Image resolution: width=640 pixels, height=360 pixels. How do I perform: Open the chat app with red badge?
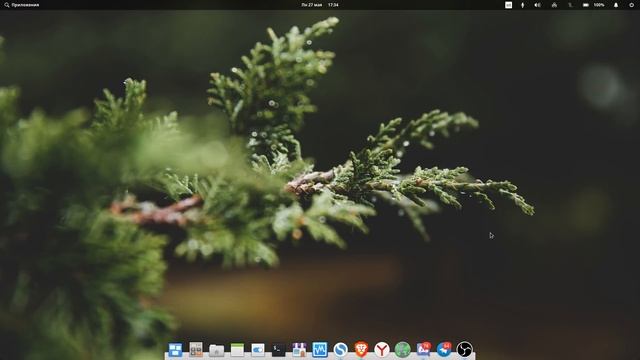423,349
